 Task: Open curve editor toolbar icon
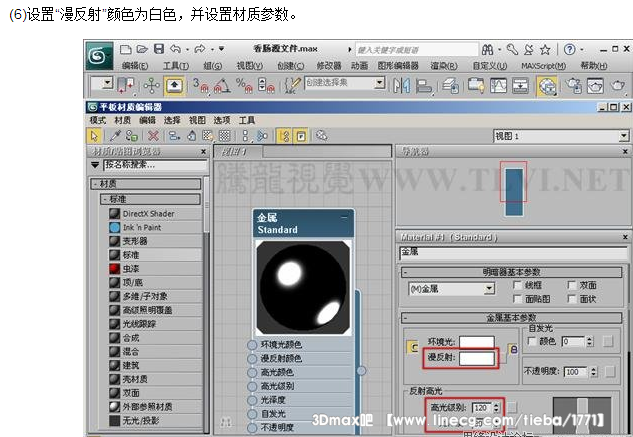point(499,86)
